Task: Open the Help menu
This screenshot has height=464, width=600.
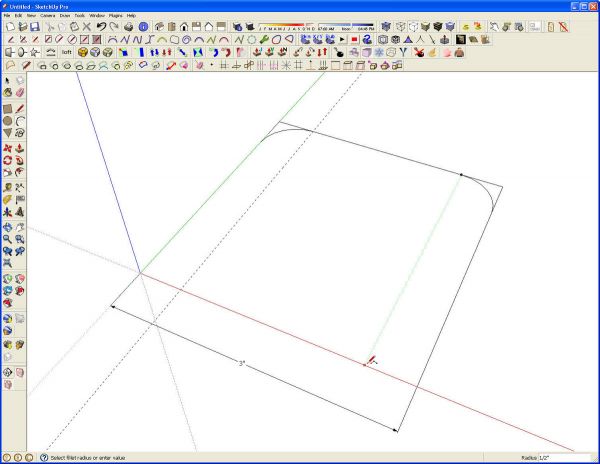Action: [131, 16]
